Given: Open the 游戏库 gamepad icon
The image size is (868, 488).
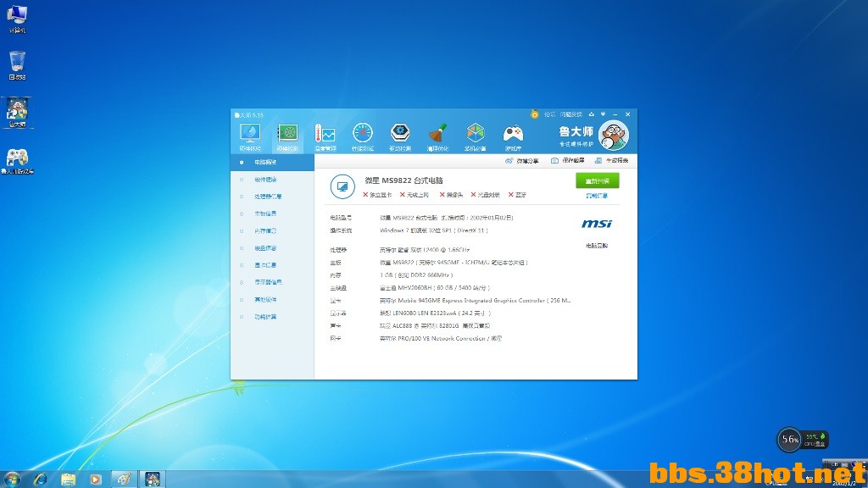Looking at the screenshot, I should pyautogui.click(x=513, y=136).
